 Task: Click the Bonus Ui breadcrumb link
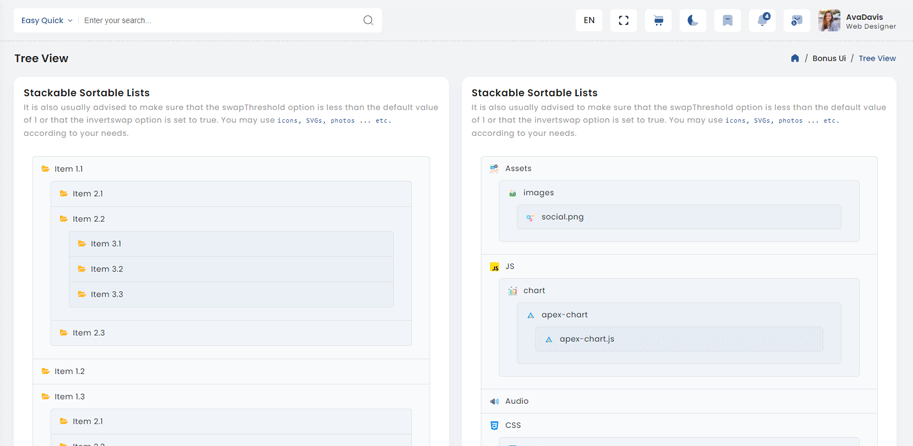click(x=829, y=59)
